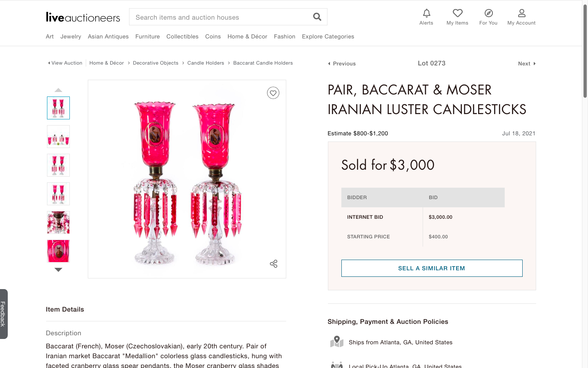Open the Alerts bell icon

point(426,13)
